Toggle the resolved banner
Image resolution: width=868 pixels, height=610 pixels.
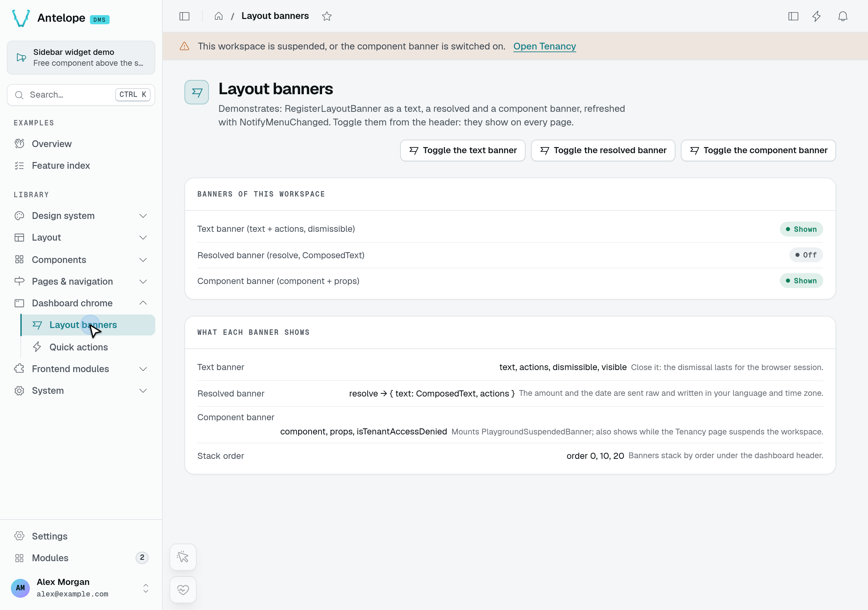click(603, 150)
